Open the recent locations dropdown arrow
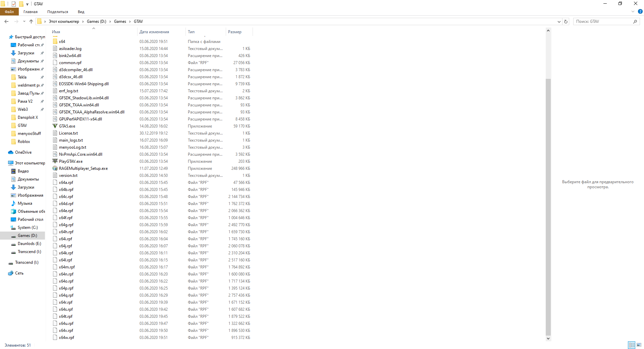Viewport: 644px width, 349px height. (24, 21)
